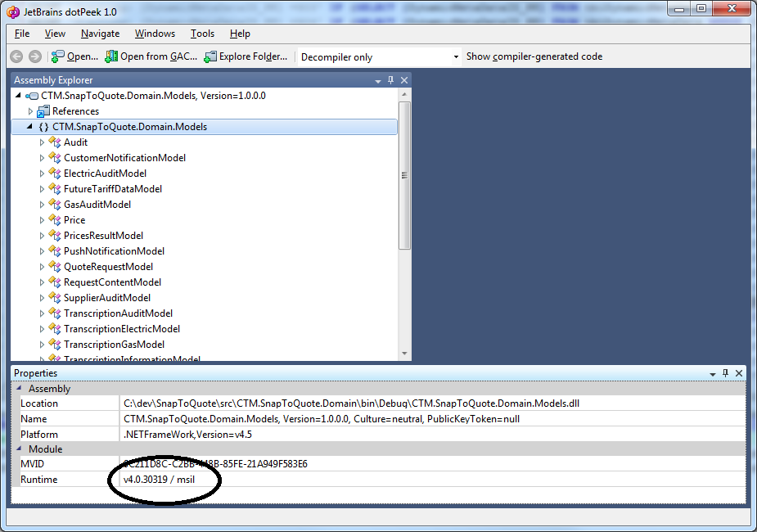The image size is (757, 532).
Task: Pin the Properties panel
Action: (x=725, y=373)
